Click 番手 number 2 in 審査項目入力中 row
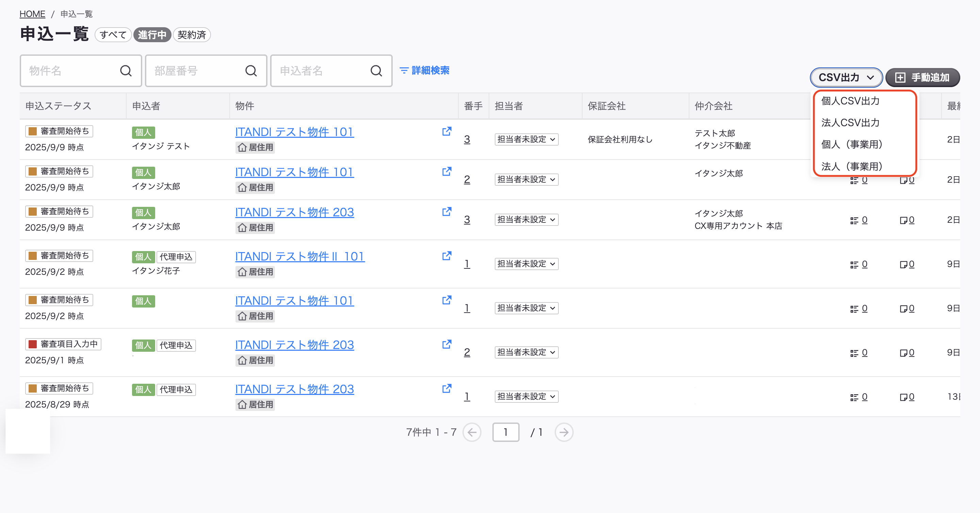This screenshot has width=980, height=513. (467, 352)
